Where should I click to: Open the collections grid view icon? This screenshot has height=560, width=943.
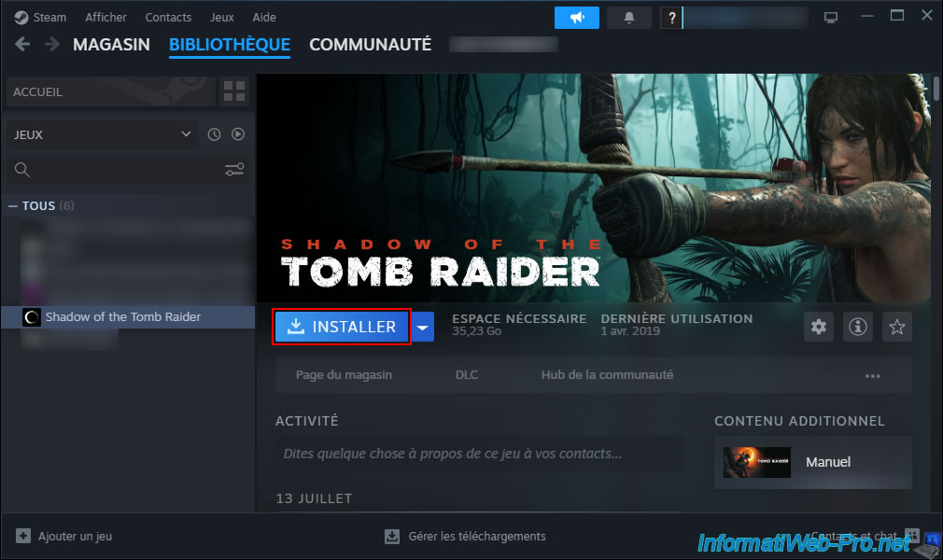tap(234, 91)
